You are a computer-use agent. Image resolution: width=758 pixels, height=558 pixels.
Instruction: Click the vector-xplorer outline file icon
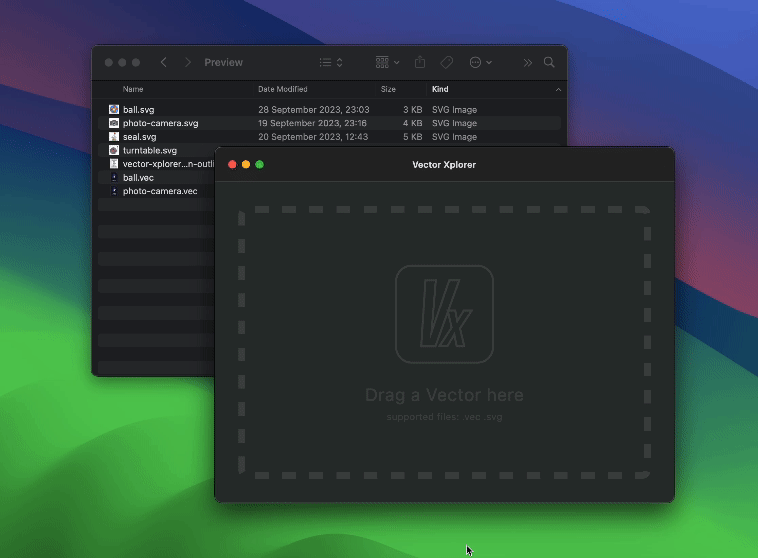coord(114,164)
